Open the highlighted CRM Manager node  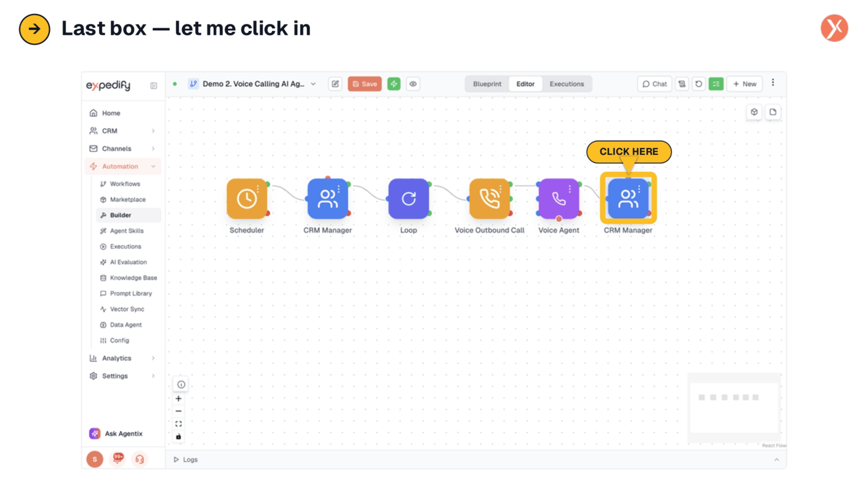click(628, 198)
